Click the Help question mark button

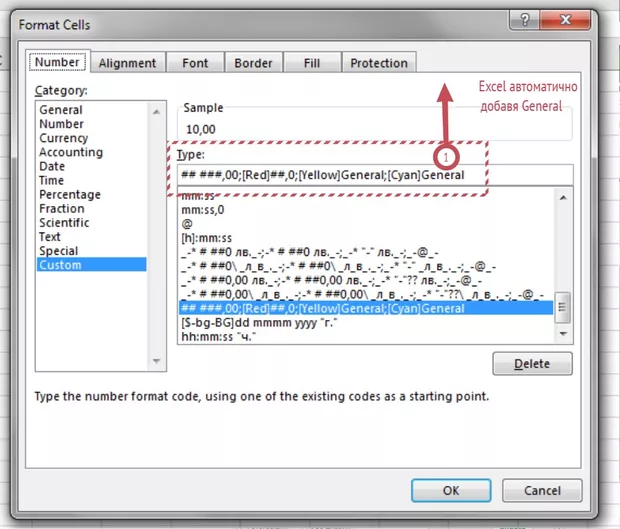pos(524,20)
